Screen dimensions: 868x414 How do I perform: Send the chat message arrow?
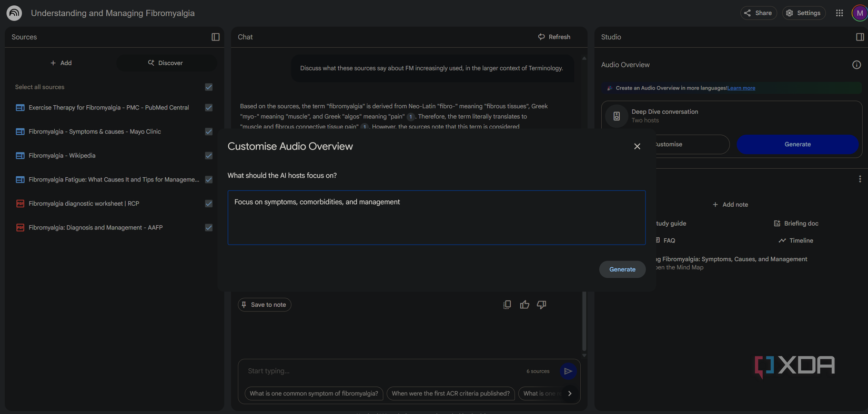568,371
